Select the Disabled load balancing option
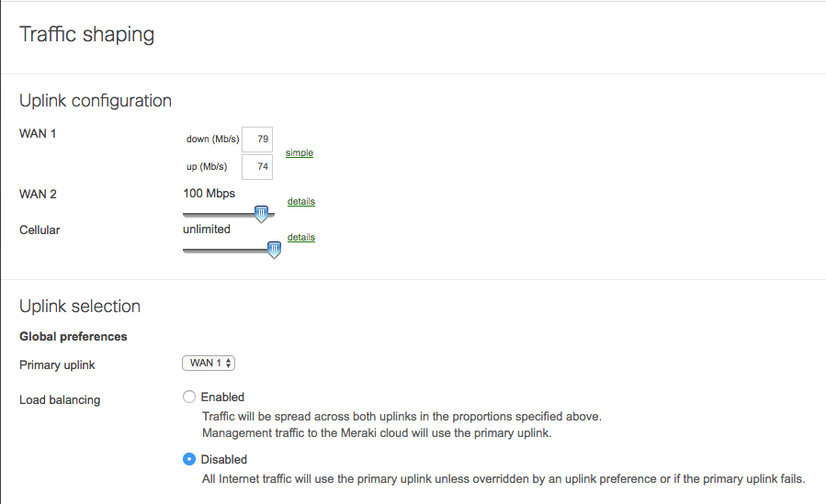The image size is (826, 504). 189,459
